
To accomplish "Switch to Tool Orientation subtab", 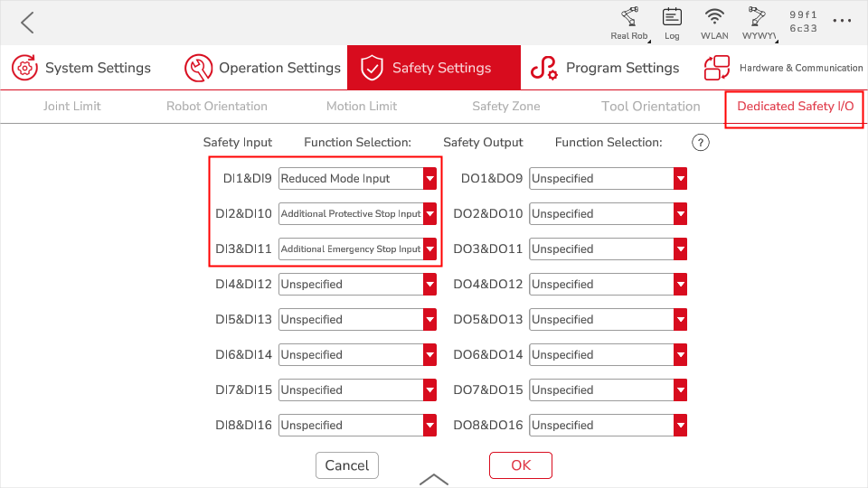I will (x=651, y=107).
